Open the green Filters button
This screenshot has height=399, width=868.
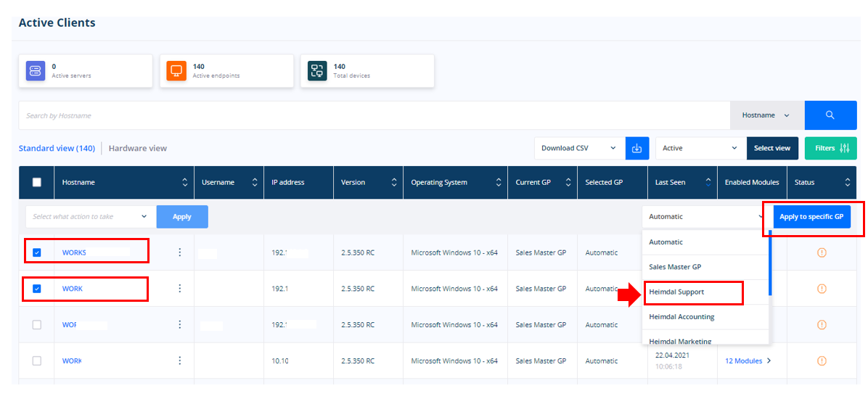click(x=830, y=148)
